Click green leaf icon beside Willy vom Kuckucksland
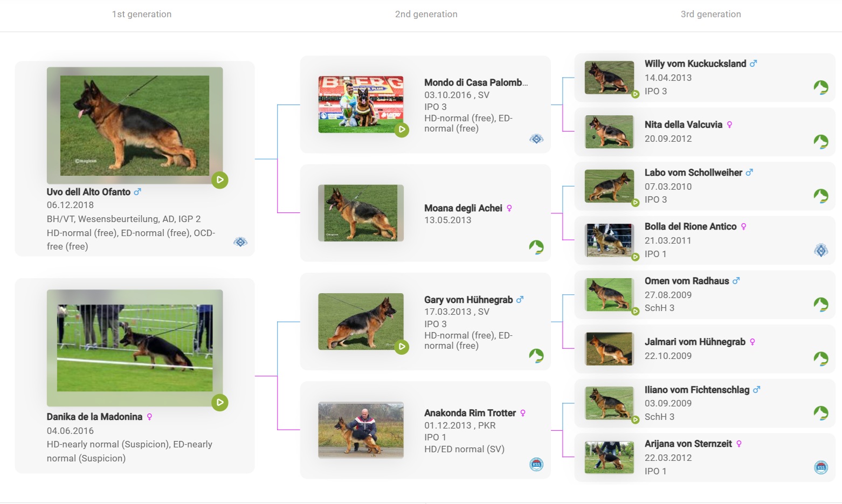 [821, 87]
